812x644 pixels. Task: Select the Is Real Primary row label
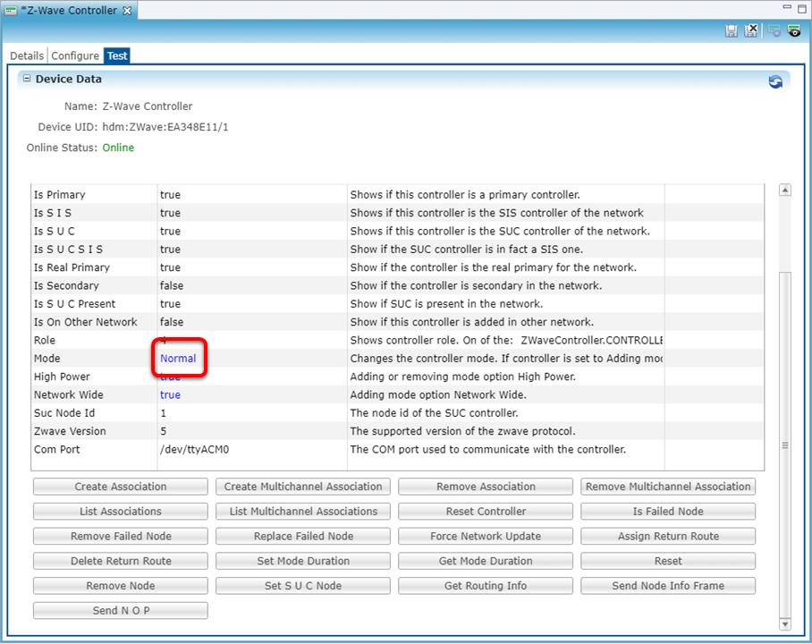pos(72,267)
